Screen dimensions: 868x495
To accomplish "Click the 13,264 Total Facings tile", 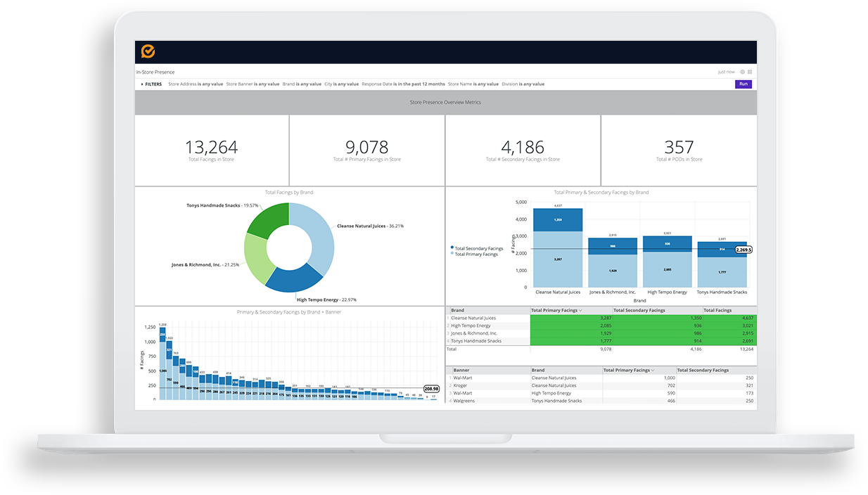I will pos(211,148).
